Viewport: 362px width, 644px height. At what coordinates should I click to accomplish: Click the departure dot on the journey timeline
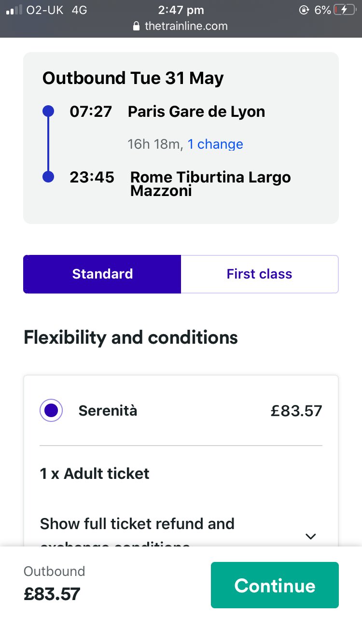(48, 112)
